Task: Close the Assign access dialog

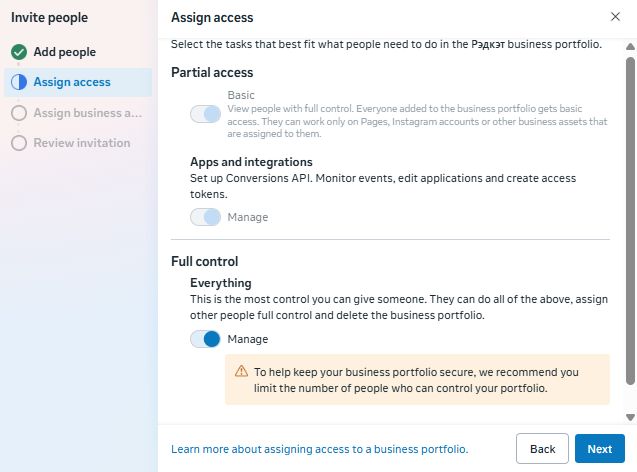Action: 614,17
